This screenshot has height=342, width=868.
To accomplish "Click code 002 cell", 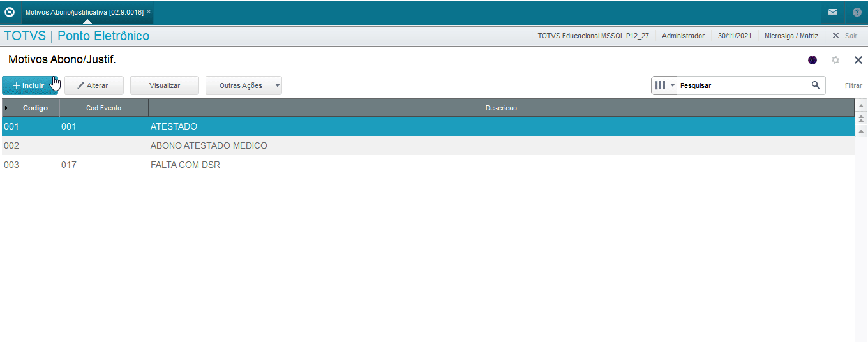I will click(11, 145).
